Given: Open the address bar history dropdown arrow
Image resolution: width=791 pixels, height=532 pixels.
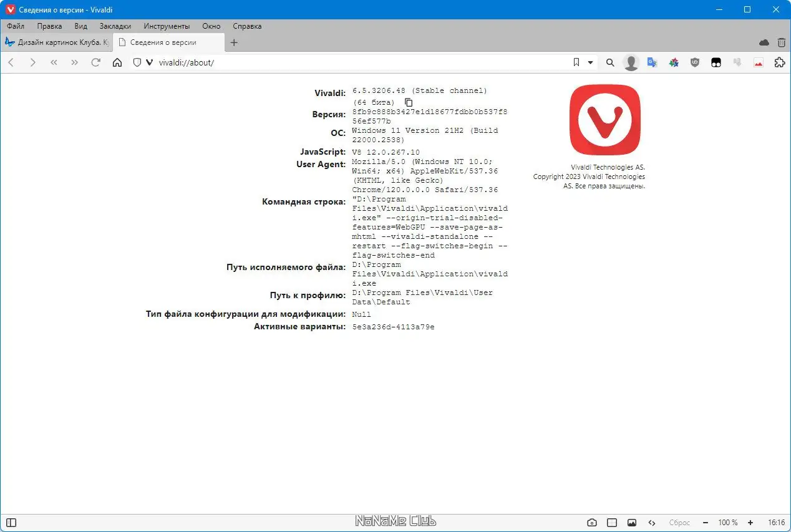Looking at the screenshot, I should tap(590, 62).
